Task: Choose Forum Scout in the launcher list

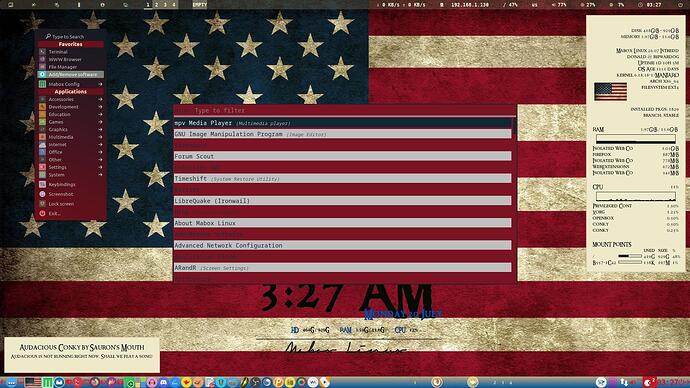Action: click(343, 156)
